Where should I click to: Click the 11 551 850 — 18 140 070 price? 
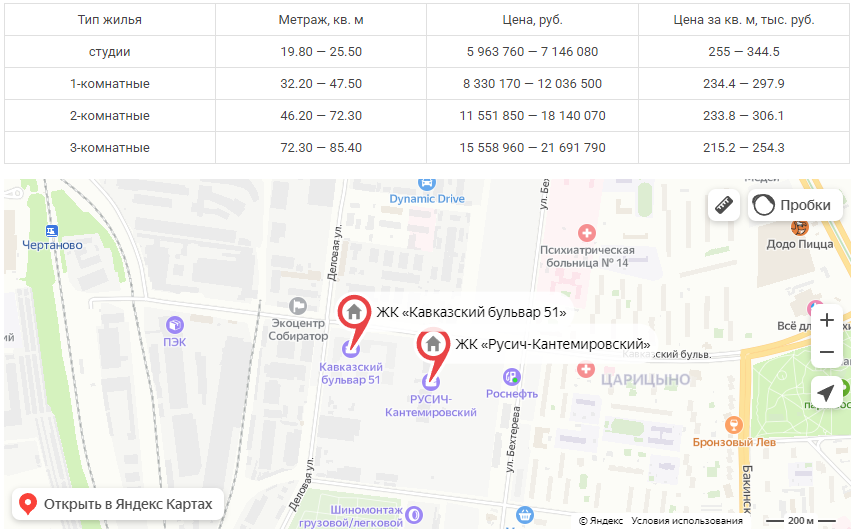click(x=532, y=116)
